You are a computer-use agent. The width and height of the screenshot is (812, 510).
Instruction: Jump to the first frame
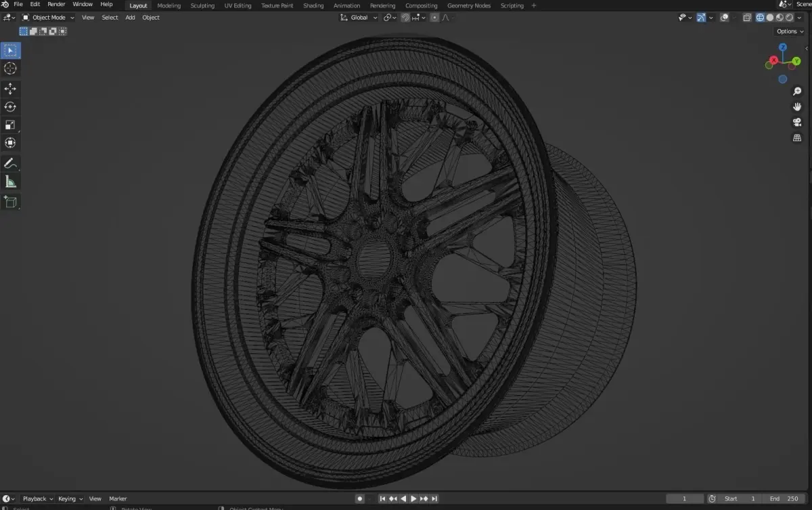382,498
